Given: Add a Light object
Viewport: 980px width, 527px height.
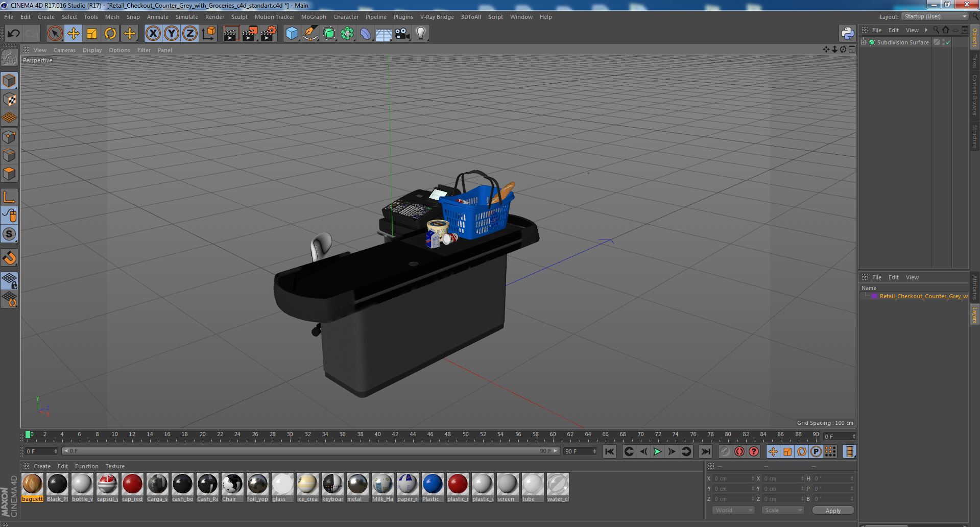Looking at the screenshot, I should (421, 34).
